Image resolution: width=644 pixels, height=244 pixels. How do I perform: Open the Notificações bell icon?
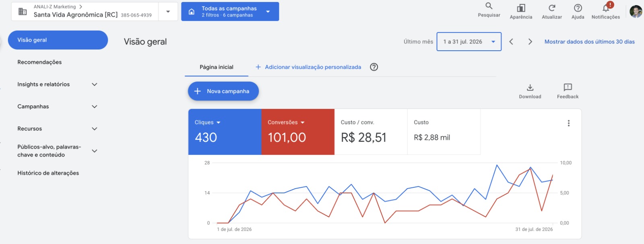point(606,8)
